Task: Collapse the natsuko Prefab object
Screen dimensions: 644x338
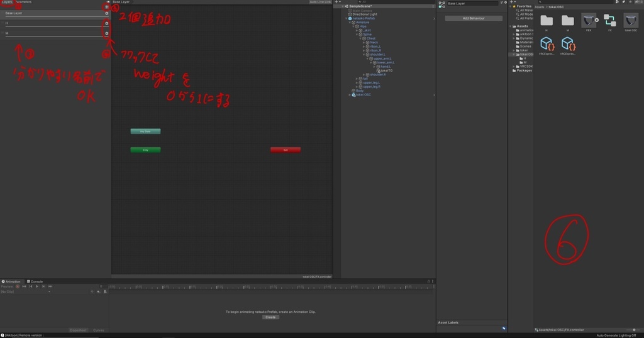Action: click(x=347, y=18)
